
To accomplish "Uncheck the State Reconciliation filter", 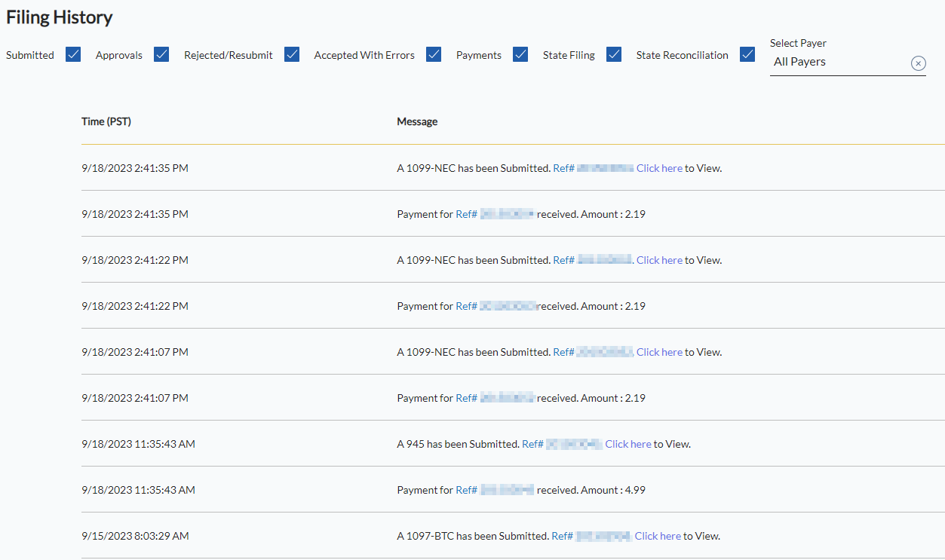I will click(x=747, y=54).
